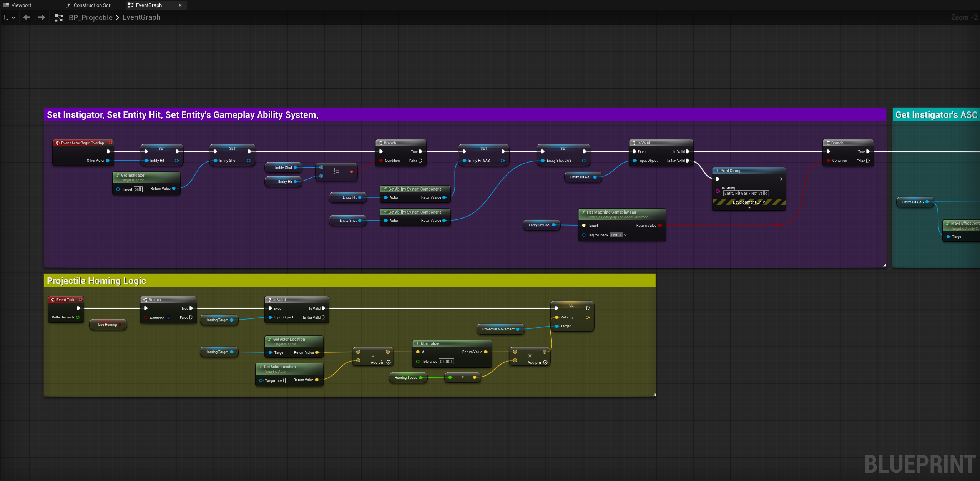Select the Use Homing variable node
Screen dimensions: 980x481
click(108, 325)
